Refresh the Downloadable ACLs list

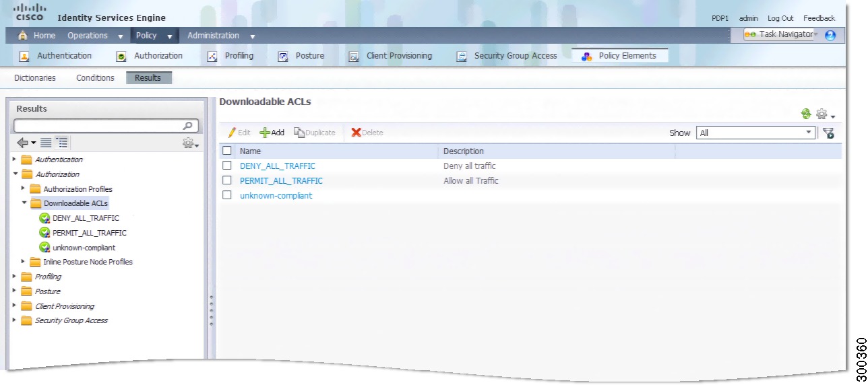(806, 114)
